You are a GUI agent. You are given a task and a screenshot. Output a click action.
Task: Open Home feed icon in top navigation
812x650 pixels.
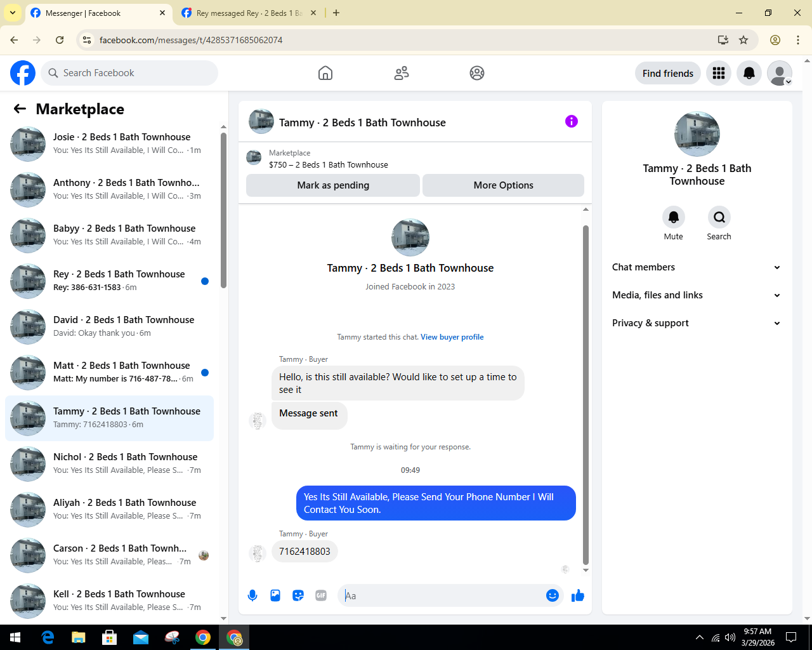325,73
